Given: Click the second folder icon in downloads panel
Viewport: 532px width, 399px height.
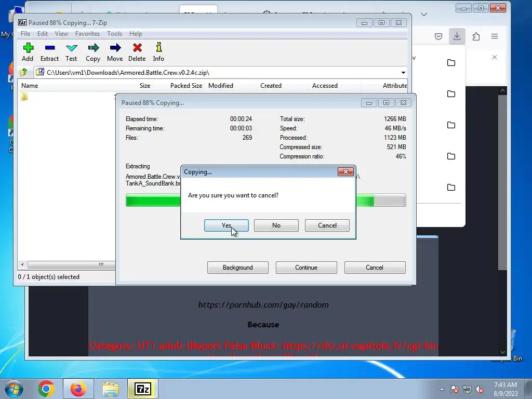Looking at the screenshot, I should 451,94.
